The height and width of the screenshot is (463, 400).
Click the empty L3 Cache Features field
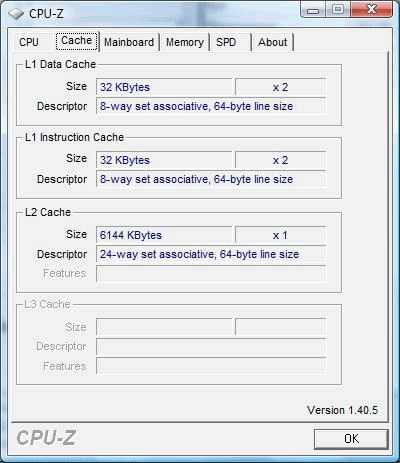tap(211, 366)
